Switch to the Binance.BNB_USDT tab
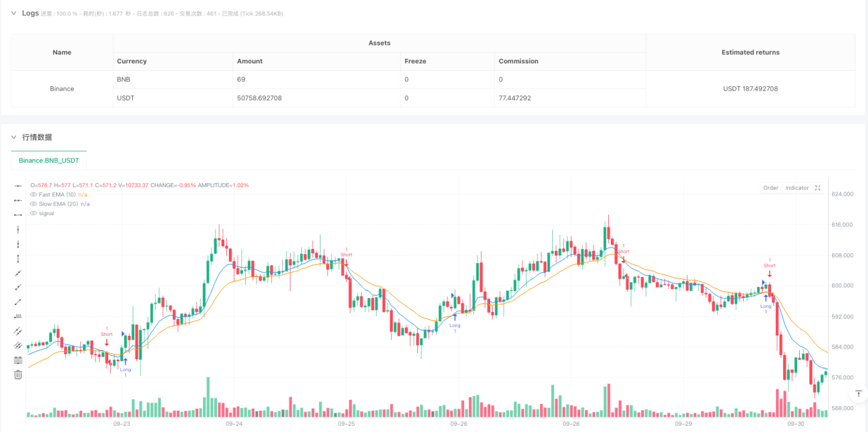Viewport: 868px width, 432px height. click(x=49, y=160)
